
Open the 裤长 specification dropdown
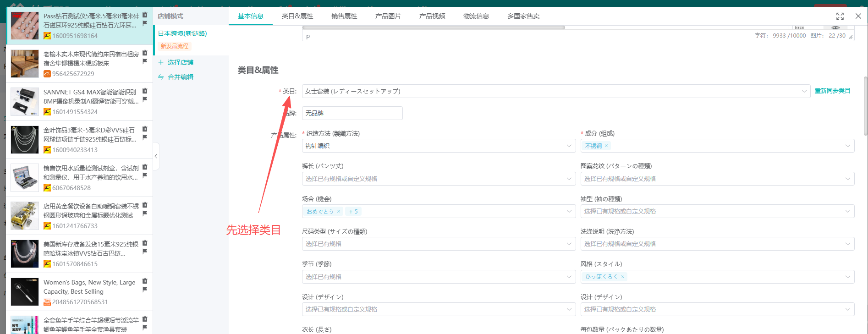[438, 179]
